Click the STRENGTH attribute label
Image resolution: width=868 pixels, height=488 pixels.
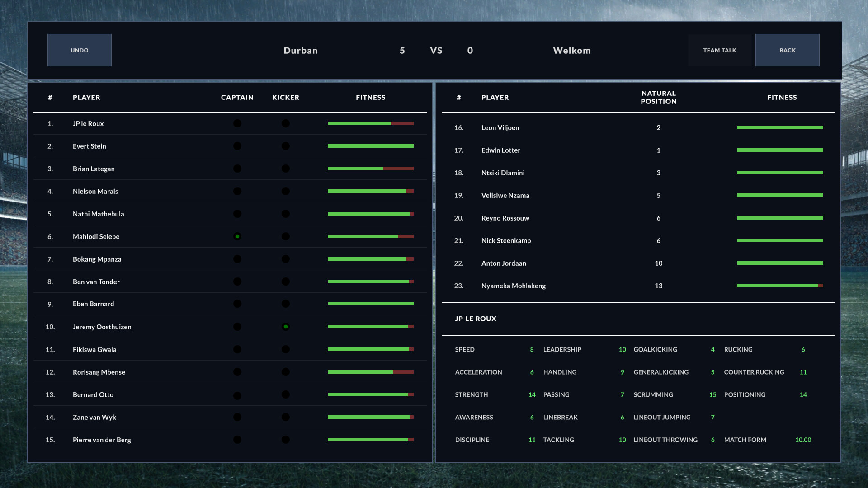pyautogui.click(x=472, y=394)
